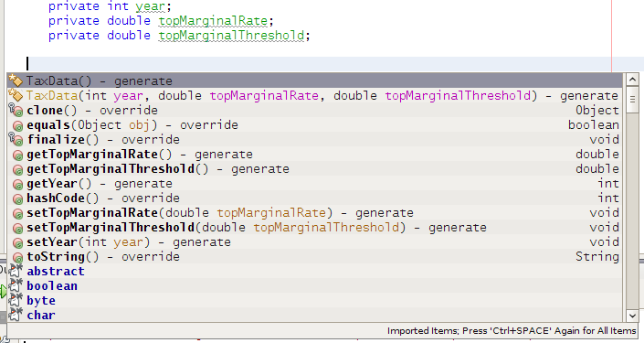Click method icon beside getYear()

(x=17, y=184)
